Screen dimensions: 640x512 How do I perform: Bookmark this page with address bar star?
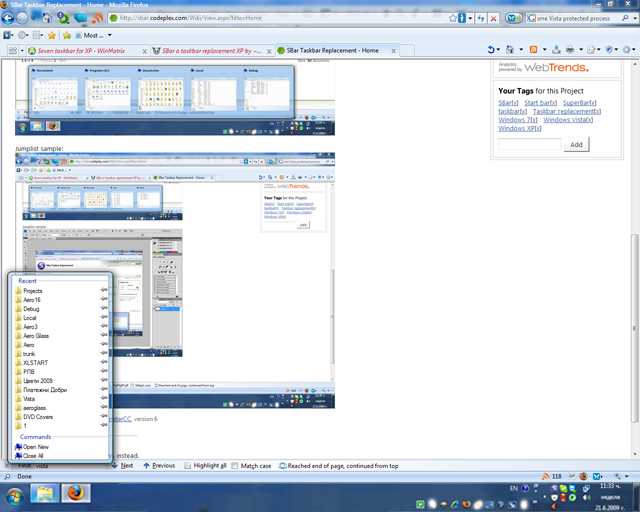point(453,18)
